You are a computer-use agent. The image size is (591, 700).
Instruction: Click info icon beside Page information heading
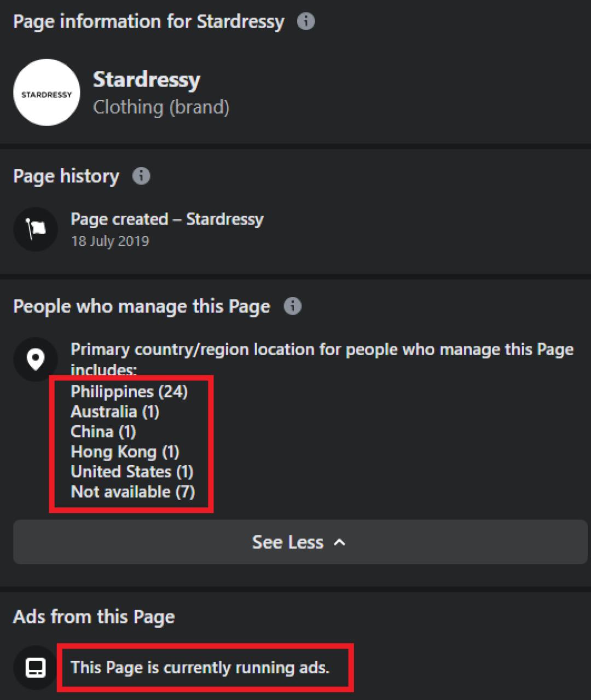pyautogui.click(x=306, y=22)
